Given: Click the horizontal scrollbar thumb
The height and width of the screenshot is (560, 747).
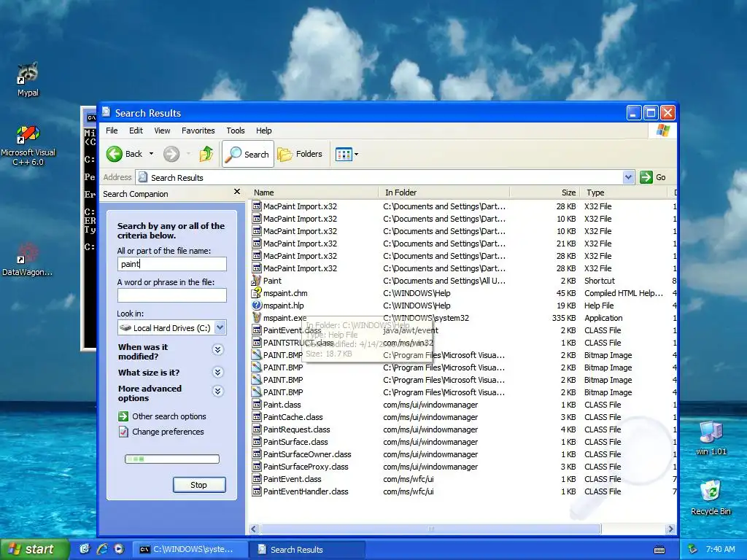Looking at the screenshot, I should 430,529.
